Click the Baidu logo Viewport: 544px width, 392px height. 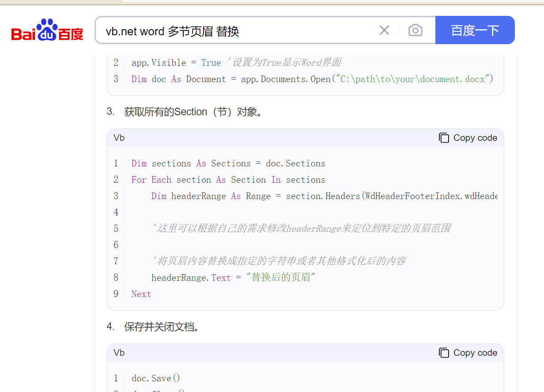47,30
